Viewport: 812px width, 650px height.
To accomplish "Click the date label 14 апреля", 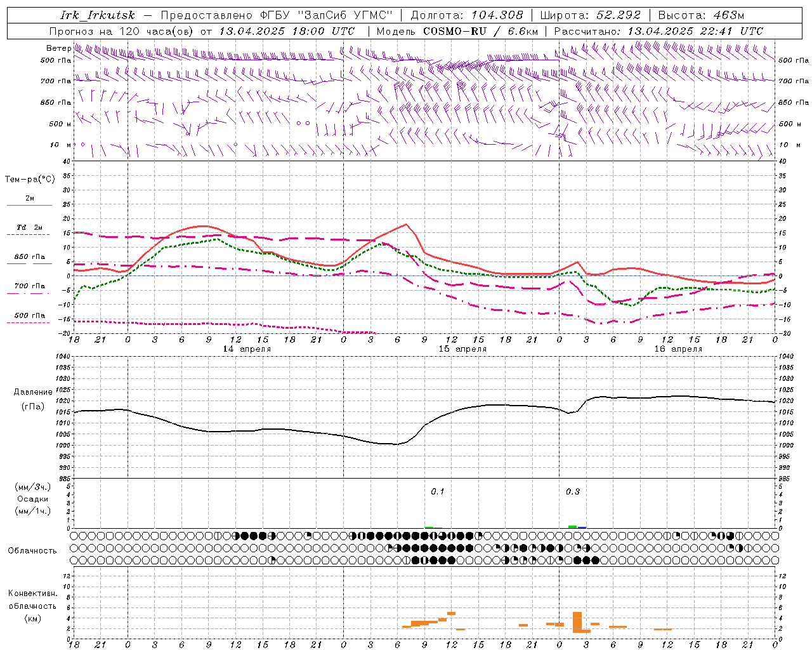I will 247,349.
